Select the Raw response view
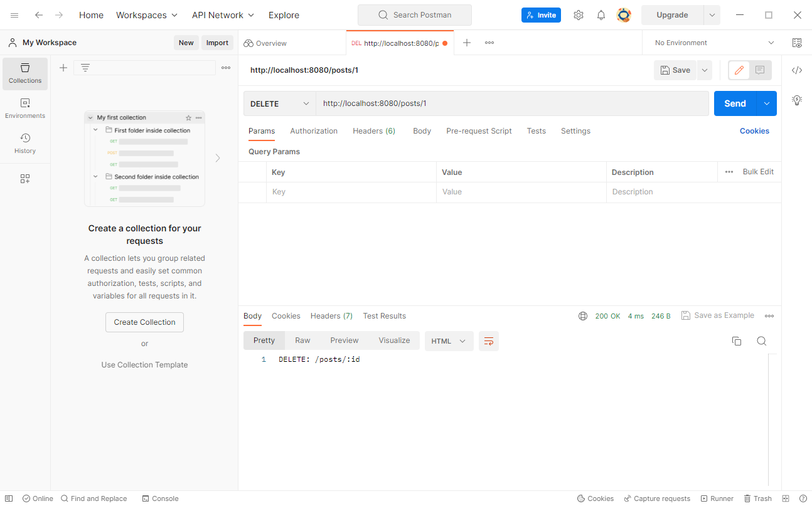 (302, 340)
